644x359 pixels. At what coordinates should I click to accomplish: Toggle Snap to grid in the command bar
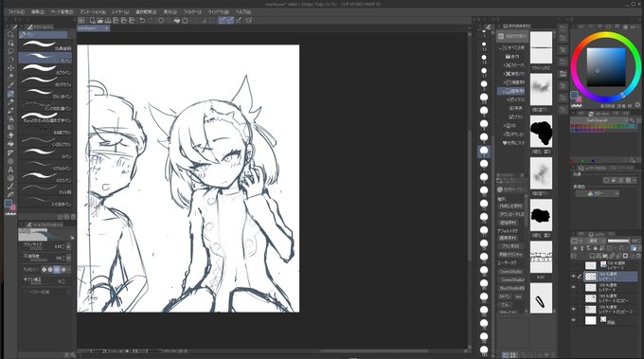coord(239,20)
